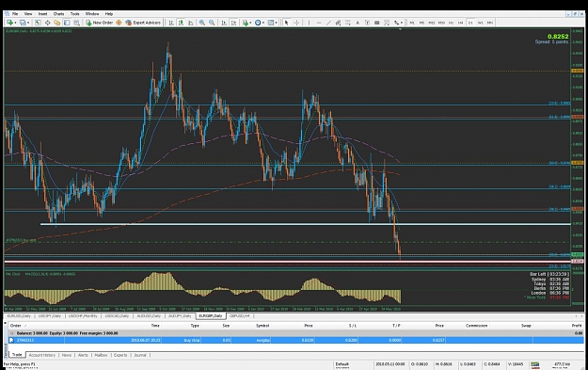Switch to bar chart view
The height and width of the screenshot is (370, 588).
click(171, 23)
